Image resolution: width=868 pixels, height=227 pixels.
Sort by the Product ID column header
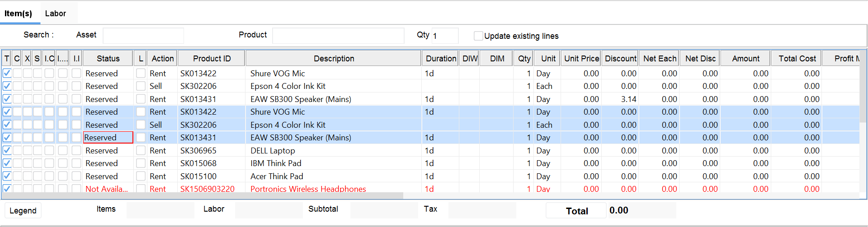(212, 59)
